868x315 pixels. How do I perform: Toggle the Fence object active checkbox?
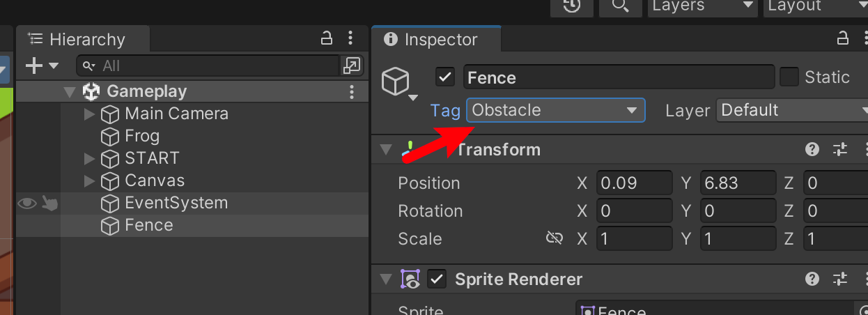pyautogui.click(x=445, y=77)
